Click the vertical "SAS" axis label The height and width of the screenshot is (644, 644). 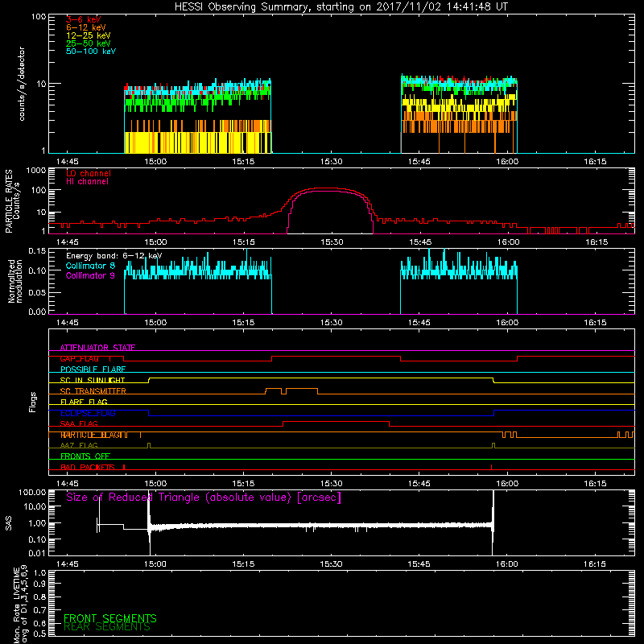pyautogui.click(x=9, y=523)
